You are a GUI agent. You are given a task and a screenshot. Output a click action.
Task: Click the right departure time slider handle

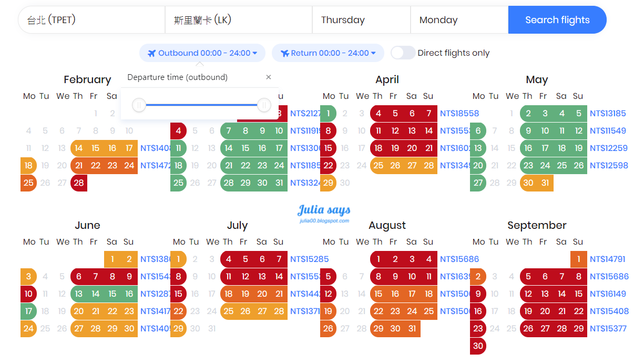pyautogui.click(x=264, y=105)
